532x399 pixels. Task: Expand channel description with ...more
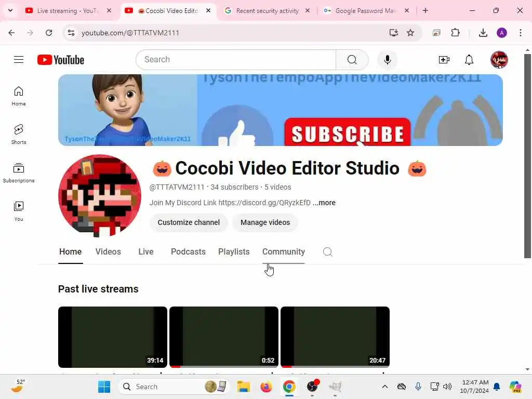coord(324,203)
